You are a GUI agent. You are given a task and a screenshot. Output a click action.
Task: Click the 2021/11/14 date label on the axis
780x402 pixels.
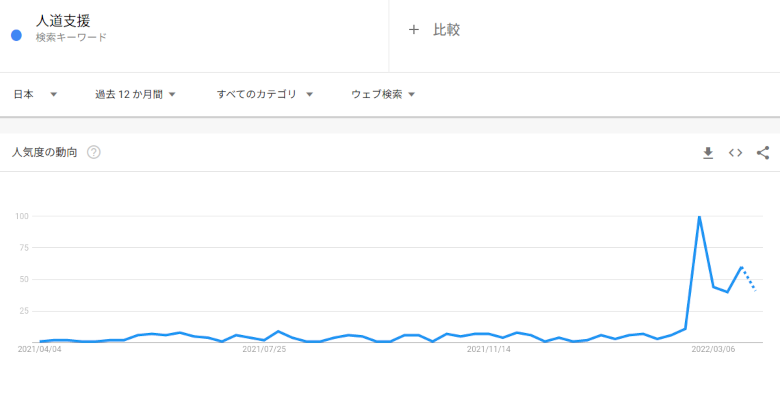tap(488, 349)
